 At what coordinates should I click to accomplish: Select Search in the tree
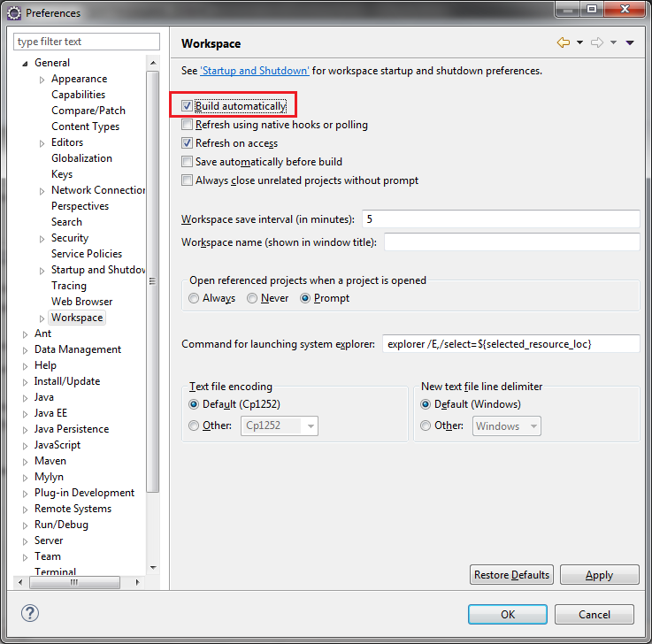pyautogui.click(x=66, y=221)
